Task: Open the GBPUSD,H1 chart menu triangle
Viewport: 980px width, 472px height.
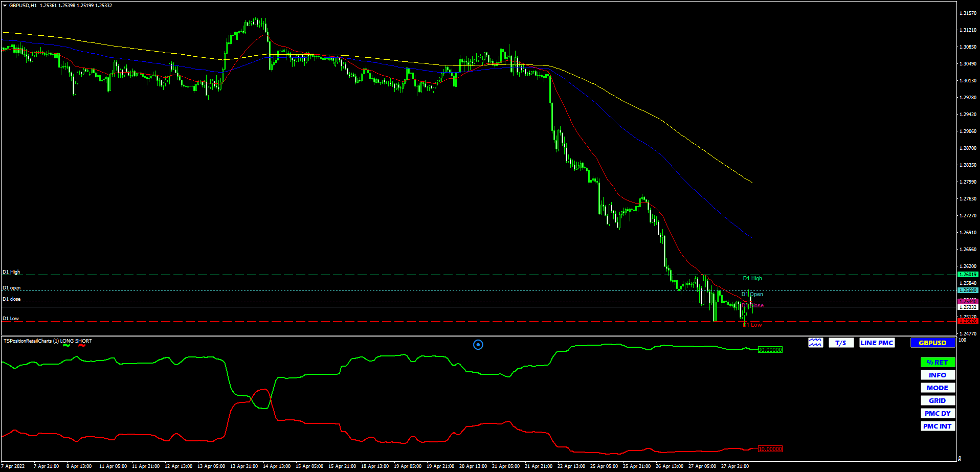Action: [5, 5]
